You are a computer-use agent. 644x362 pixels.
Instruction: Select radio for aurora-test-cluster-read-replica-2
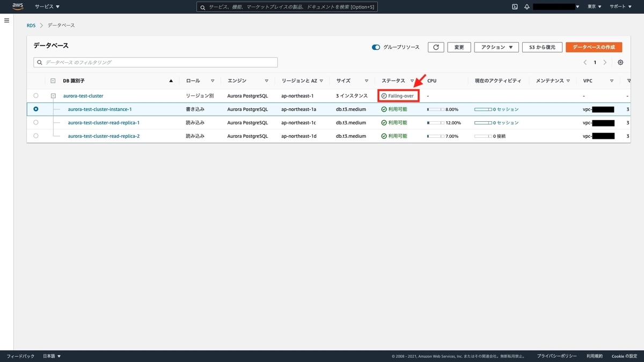point(36,136)
